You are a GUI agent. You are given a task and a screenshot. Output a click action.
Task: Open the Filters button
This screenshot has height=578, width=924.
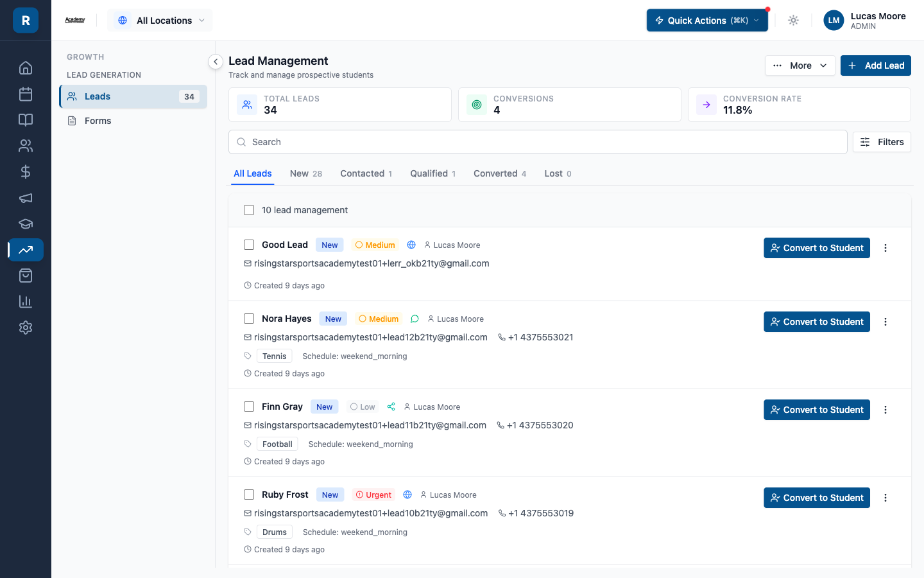(x=882, y=142)
